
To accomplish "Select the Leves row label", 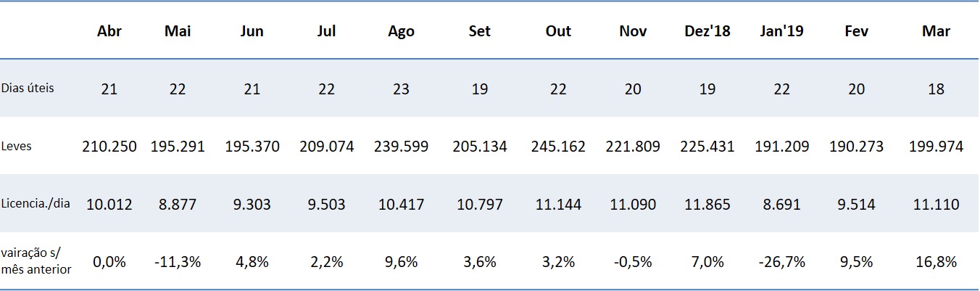I will (17, 146).
